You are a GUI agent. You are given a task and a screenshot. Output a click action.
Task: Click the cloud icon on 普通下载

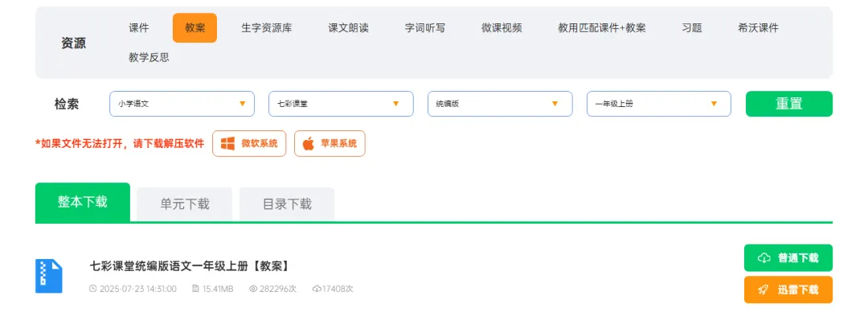[x=764, y=258]
